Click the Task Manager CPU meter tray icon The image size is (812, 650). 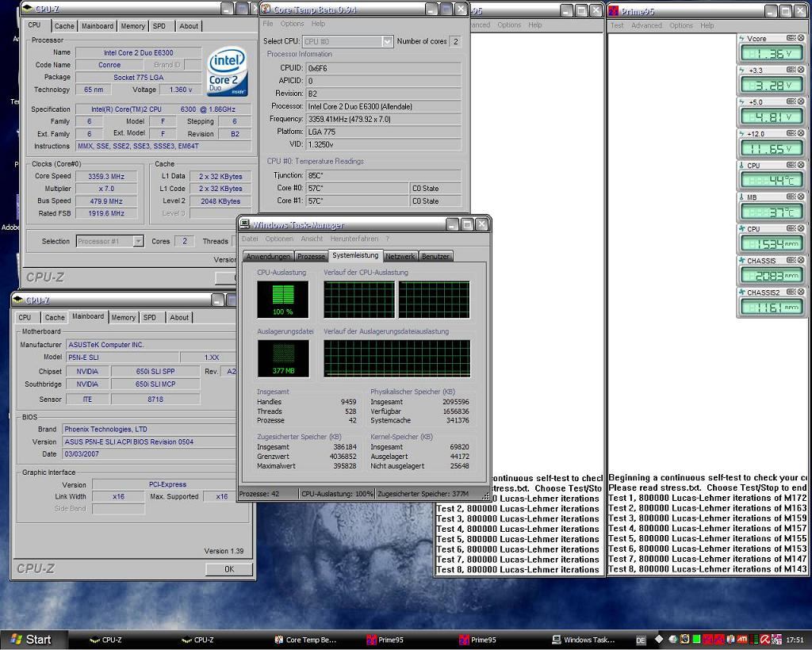point(696,640)
